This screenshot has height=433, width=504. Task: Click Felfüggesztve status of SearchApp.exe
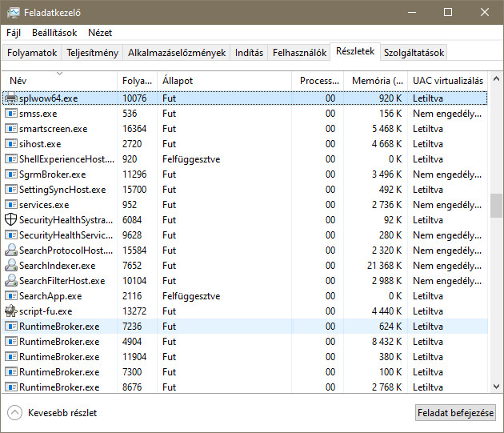(x=191, y=295)
